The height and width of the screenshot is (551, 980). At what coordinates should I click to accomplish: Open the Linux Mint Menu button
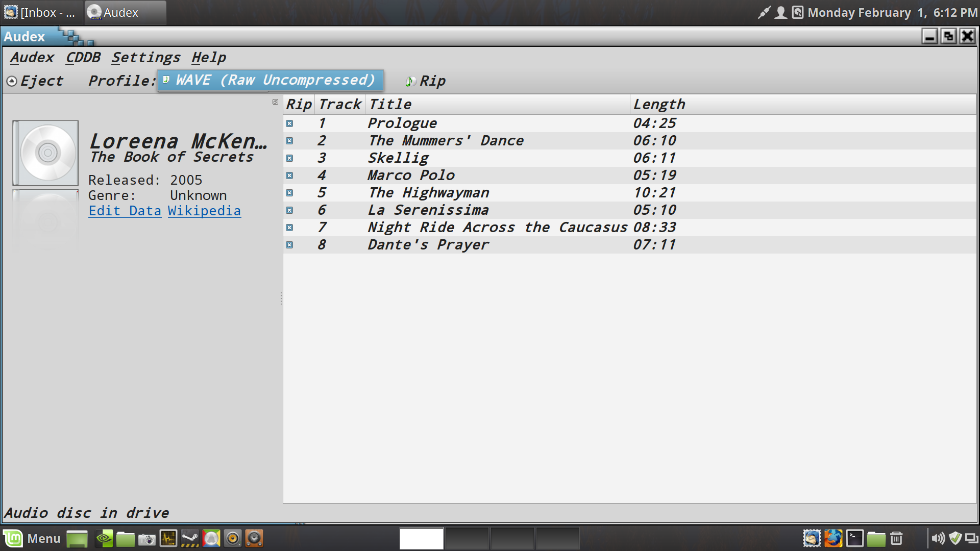pyautogui.click(x=33, y=538)
